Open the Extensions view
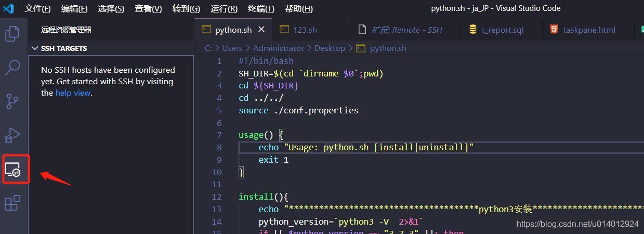 click(12, 203)
